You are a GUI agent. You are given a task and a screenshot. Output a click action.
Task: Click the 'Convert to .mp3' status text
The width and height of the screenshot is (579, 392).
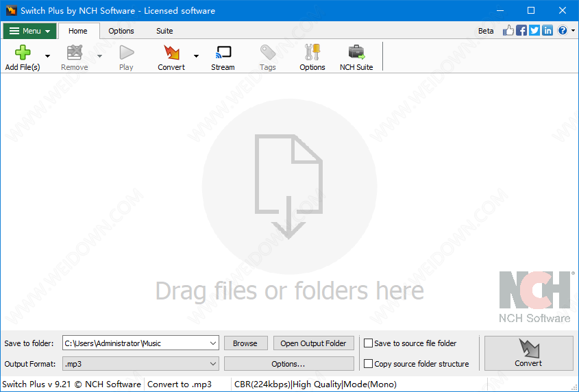(x=180, y=384)
